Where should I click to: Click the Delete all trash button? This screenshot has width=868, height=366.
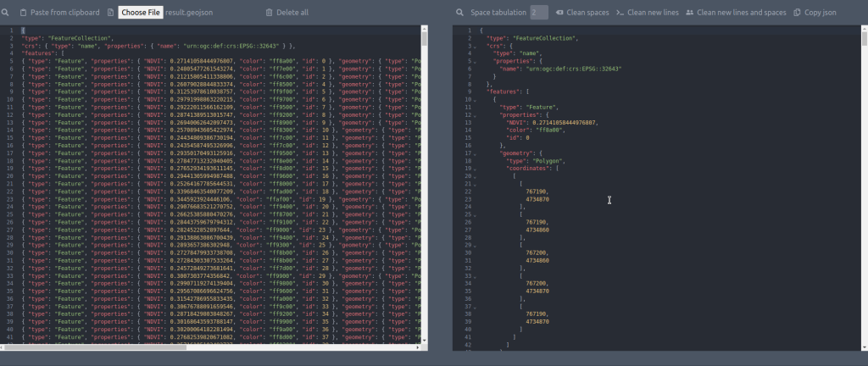coord(287,12)
